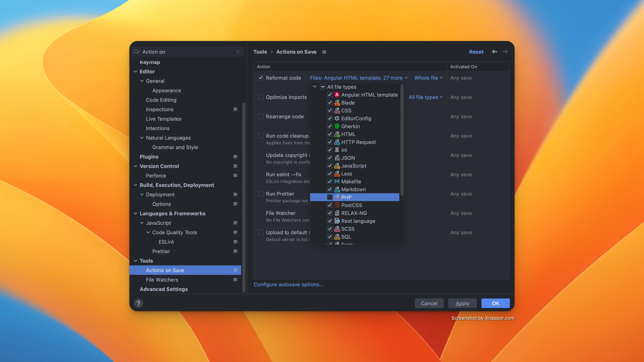
Task: Collapse the Languages & Frameworks section
Action: (x=136, y=213)
